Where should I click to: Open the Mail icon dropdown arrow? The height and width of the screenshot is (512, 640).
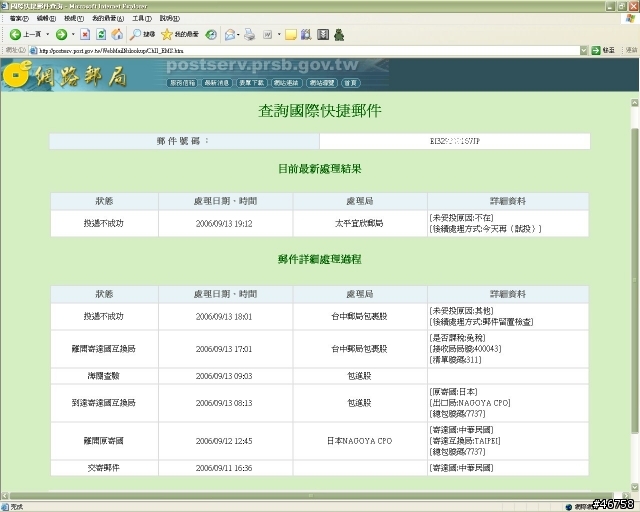(238, 35)
